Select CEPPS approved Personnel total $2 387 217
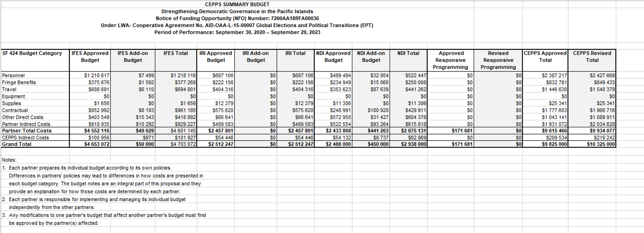Screen dimensions: 644x233 [554, 75]
